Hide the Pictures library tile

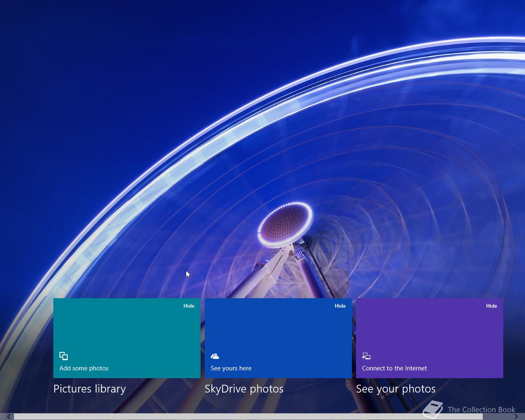(189, 306)
